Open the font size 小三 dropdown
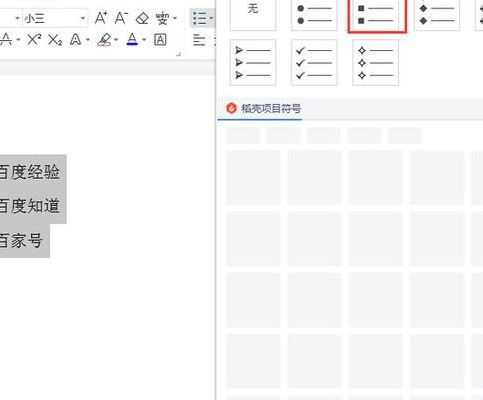Screen dimensions: 483x400 (x=83, y=18)
